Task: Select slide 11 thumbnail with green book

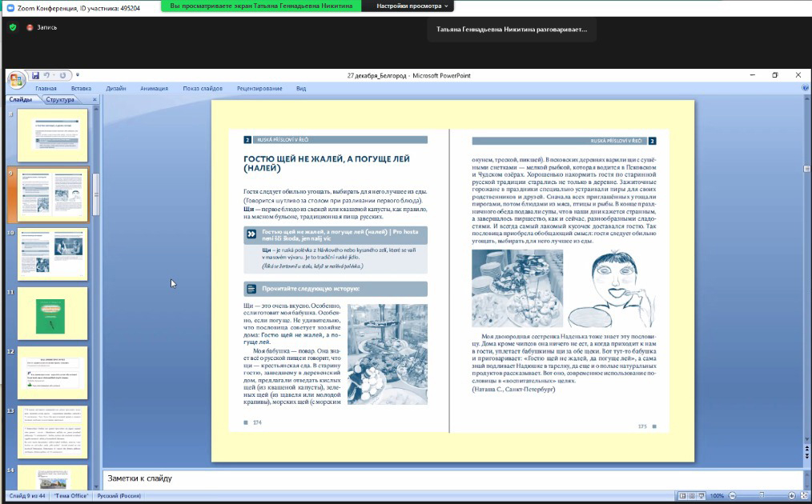Action: click(x=52, y=314)
